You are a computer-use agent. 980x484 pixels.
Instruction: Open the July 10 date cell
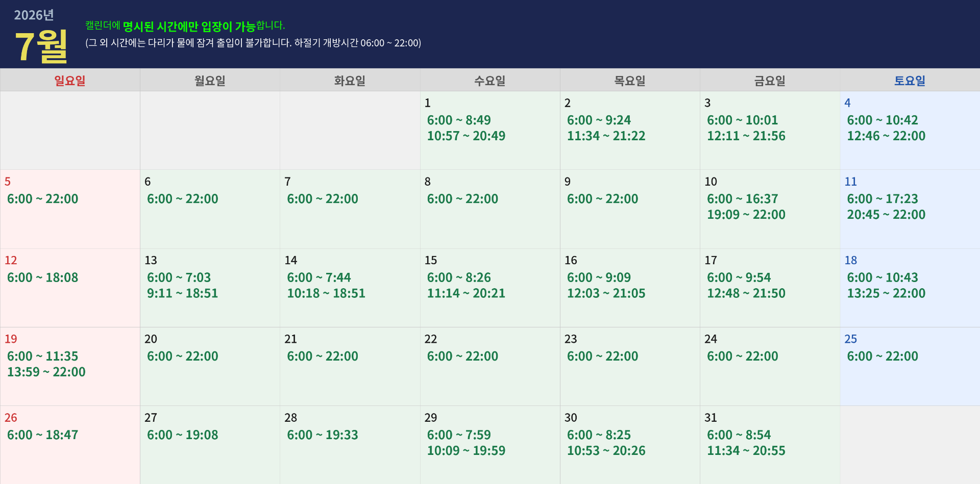point(770,209)
